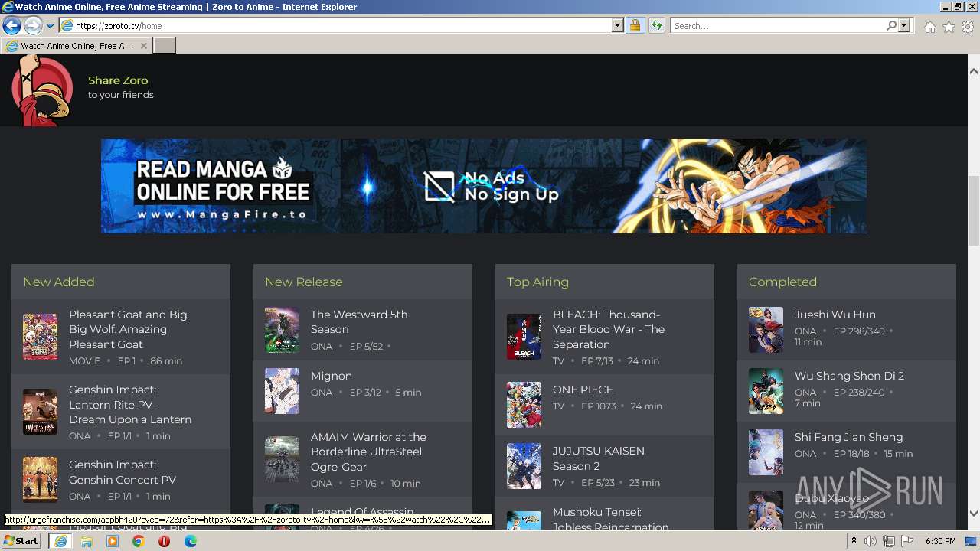This screenshot has width=980, height=551.
Task: Click the Share Zoro Luffy avatar
Action: click(42, 90)
